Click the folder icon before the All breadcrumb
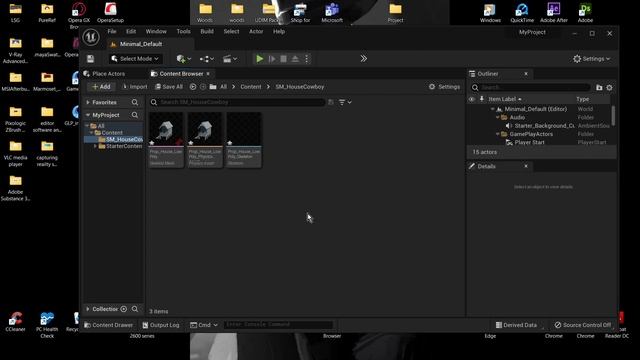Image resolution: width=640 pixels, height=360 pixels. (x=213, y=87)
